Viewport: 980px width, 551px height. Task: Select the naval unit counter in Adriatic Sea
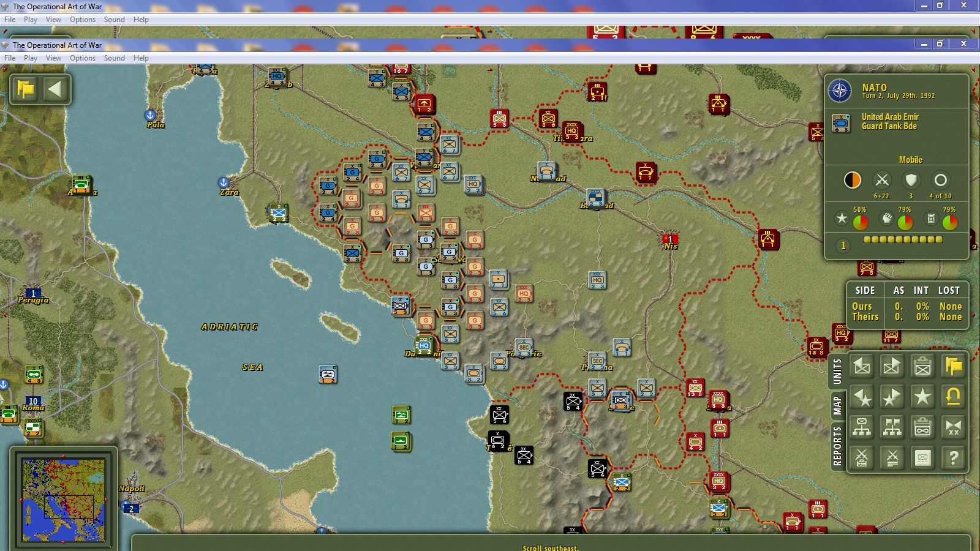pos(328,373)
